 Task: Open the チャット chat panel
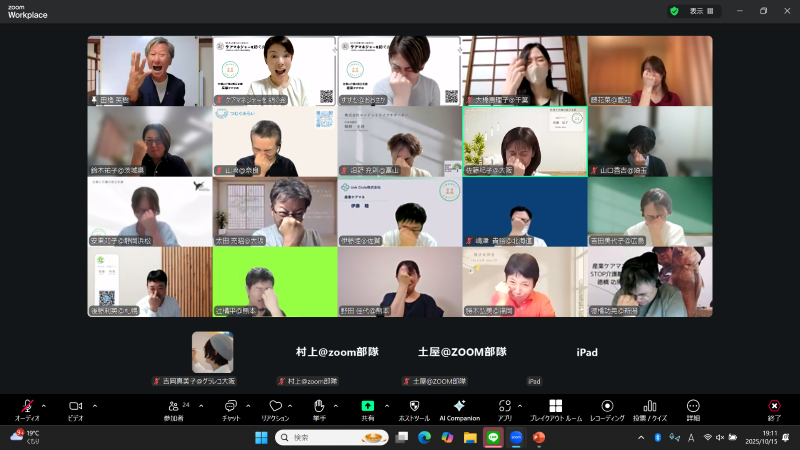pos(230,407)
